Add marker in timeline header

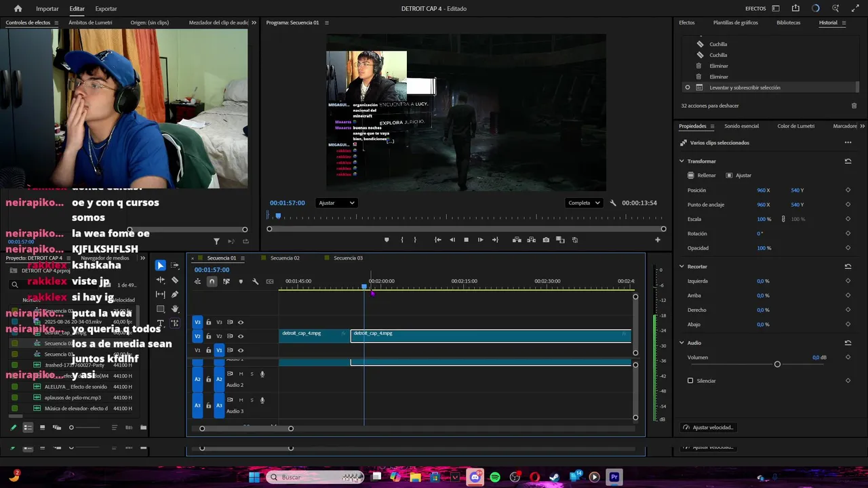[x=241, y=281]
